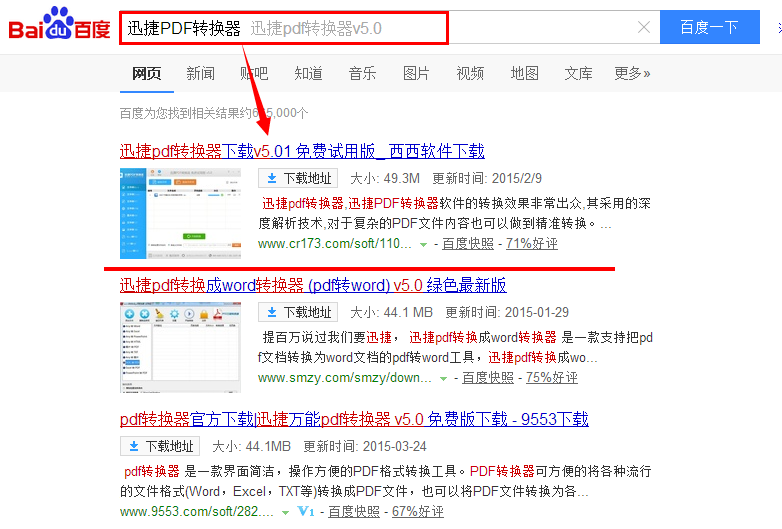Click download arrow icon in the 49.3M result
Viewport: 782px width, 529px height.
[x=272, y=178]
